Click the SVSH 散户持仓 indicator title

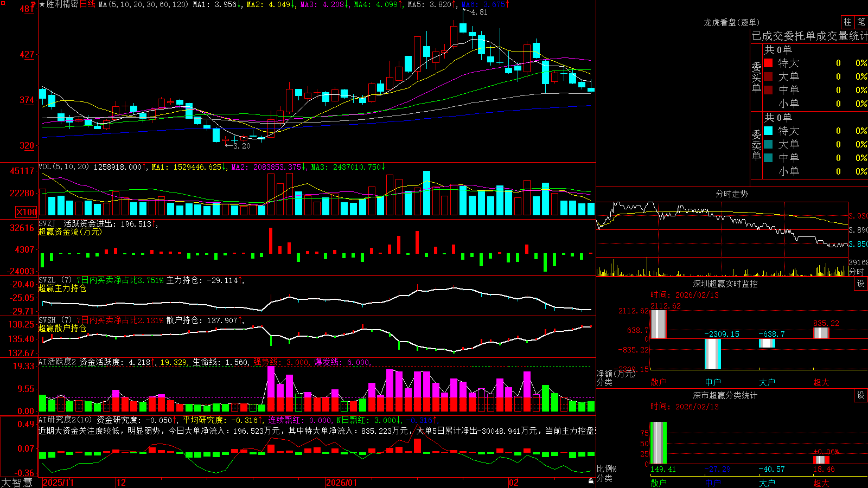coord(141,320)
